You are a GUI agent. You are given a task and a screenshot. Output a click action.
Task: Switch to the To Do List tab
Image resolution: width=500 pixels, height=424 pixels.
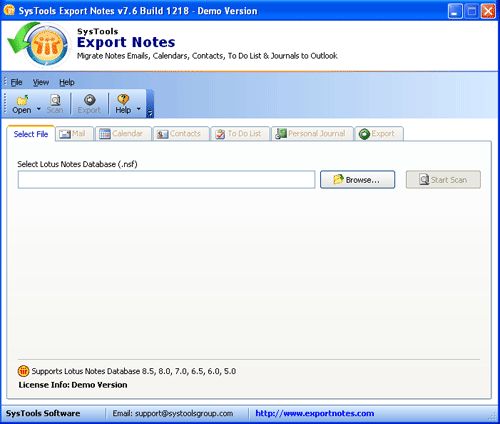tap(240, 134)
